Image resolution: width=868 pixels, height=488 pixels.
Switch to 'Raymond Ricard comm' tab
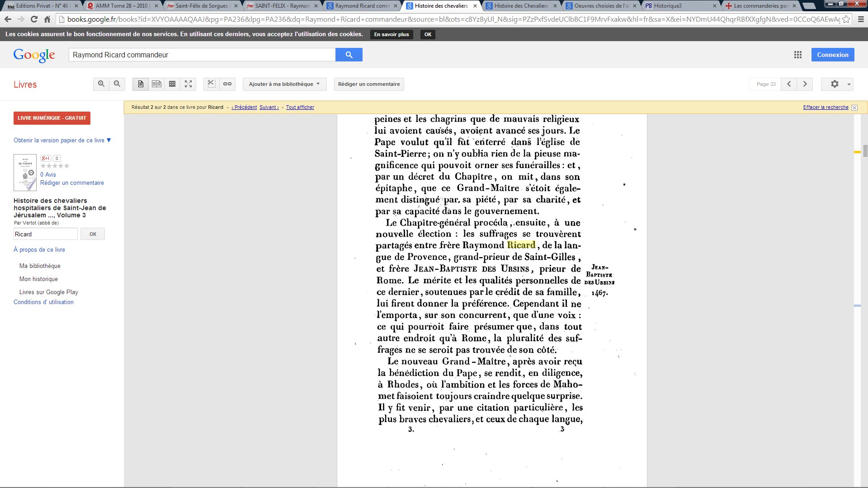point(362,6)
